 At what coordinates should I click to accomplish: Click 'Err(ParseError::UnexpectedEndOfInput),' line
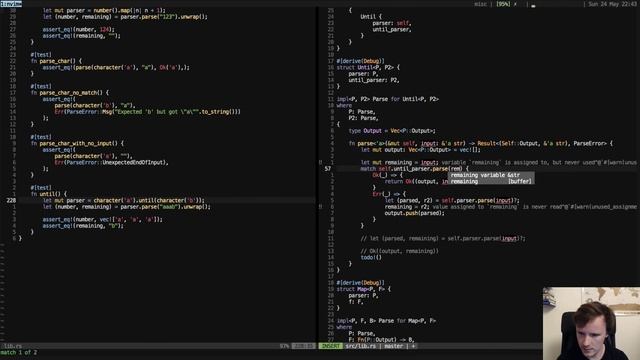tap(111, 162)
